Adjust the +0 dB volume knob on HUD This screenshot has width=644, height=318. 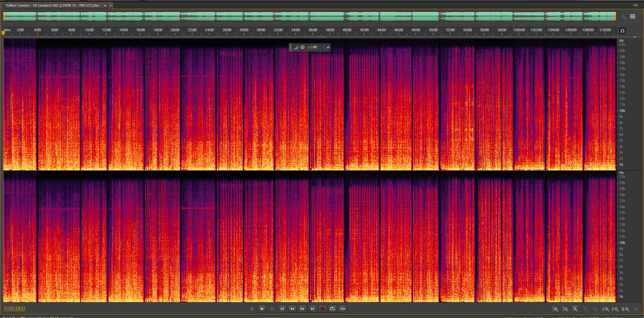point(302,47)
